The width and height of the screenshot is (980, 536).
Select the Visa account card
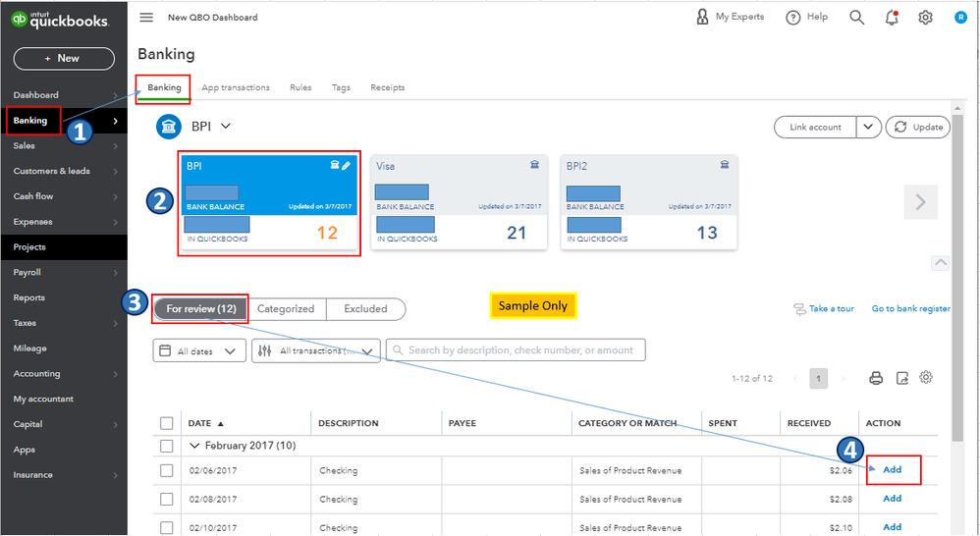(459, 202)
